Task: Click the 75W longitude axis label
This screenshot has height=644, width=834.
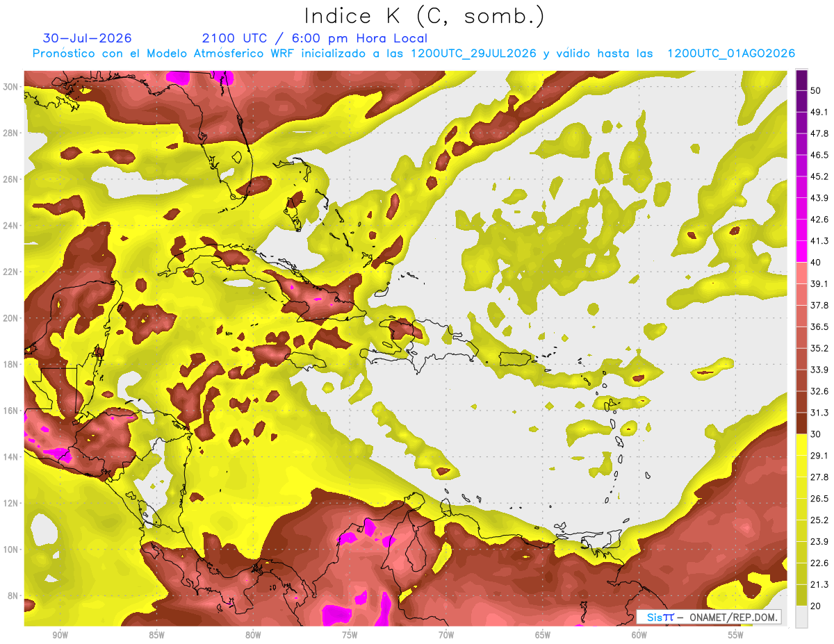Action: (x=350, y=635)
